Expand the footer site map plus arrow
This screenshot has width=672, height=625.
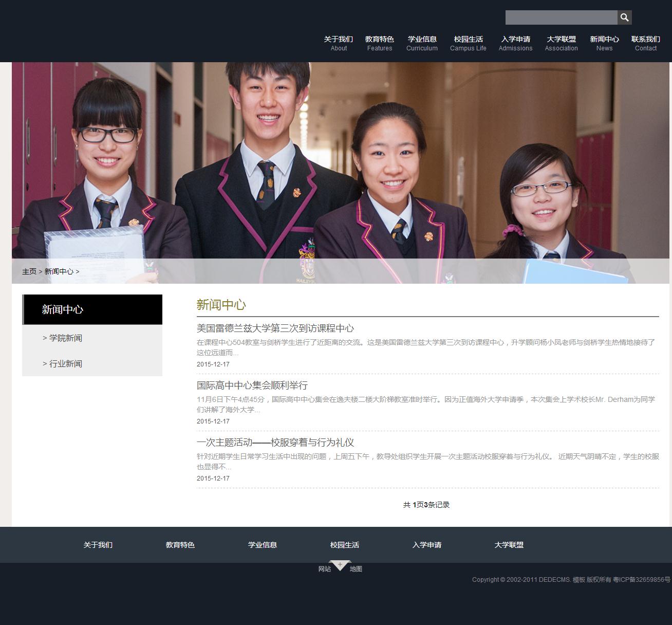[340, 565]
